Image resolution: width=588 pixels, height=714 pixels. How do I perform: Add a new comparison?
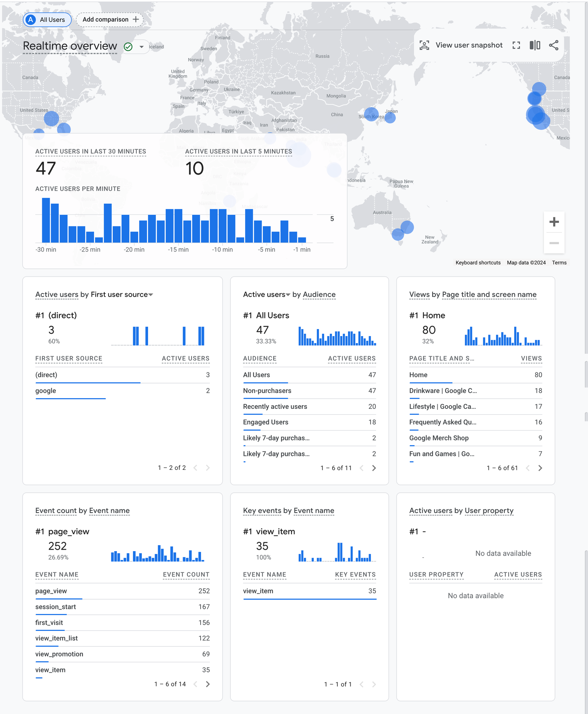point(109,19)
